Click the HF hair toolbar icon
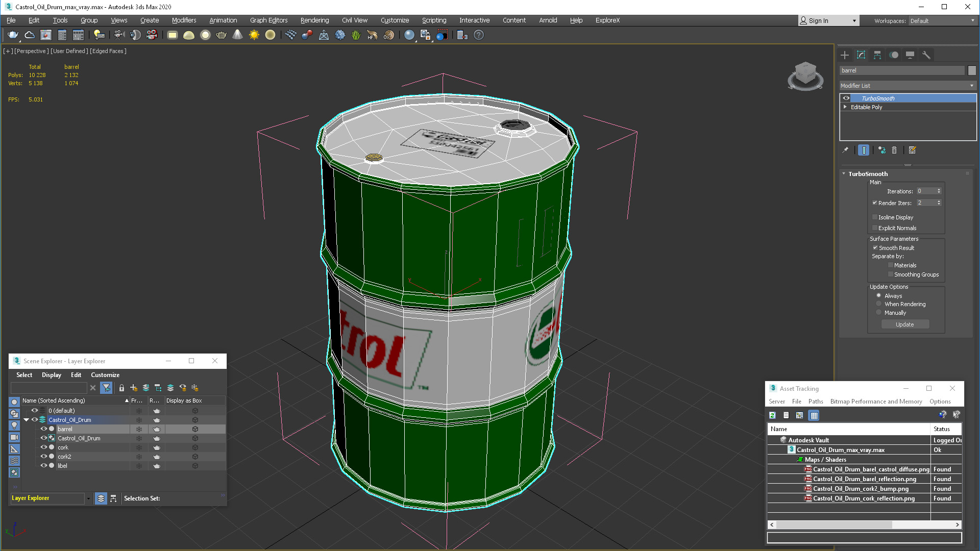This screenshot has width=980, height=551. pyautogui.click(x=372, y=35)
